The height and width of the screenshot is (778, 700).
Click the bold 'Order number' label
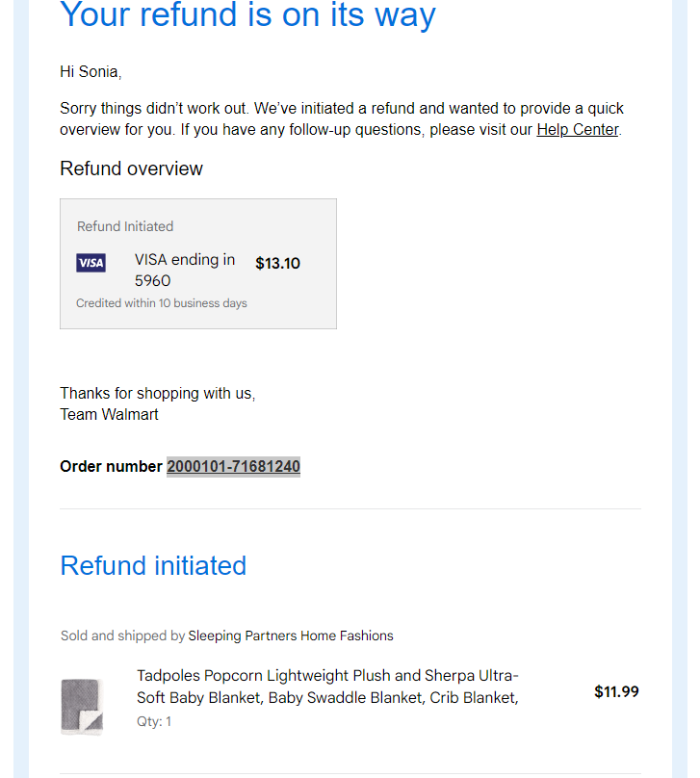111,466
